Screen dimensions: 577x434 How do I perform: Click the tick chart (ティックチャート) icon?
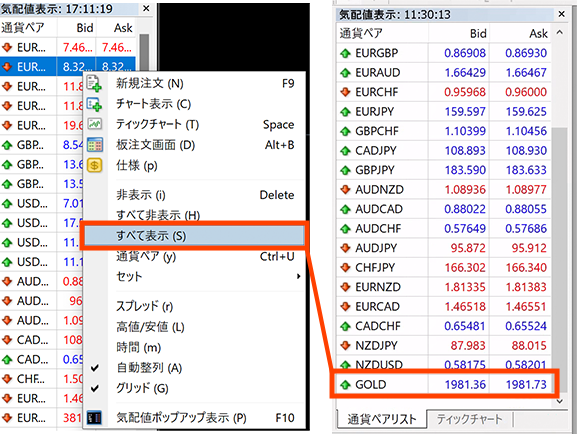[x=95, y=124]
